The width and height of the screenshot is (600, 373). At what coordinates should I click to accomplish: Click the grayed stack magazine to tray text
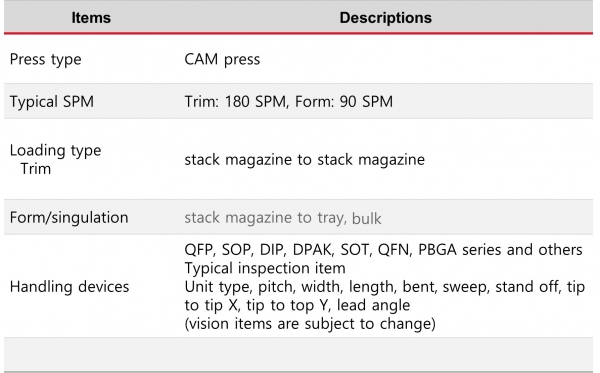pyautogui.click(x=266, y=218)
